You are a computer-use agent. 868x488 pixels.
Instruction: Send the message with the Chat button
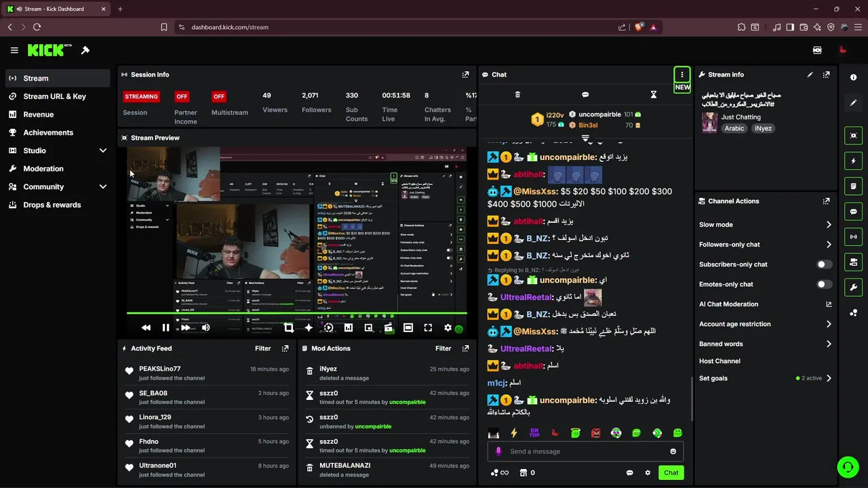coord(671,472)
